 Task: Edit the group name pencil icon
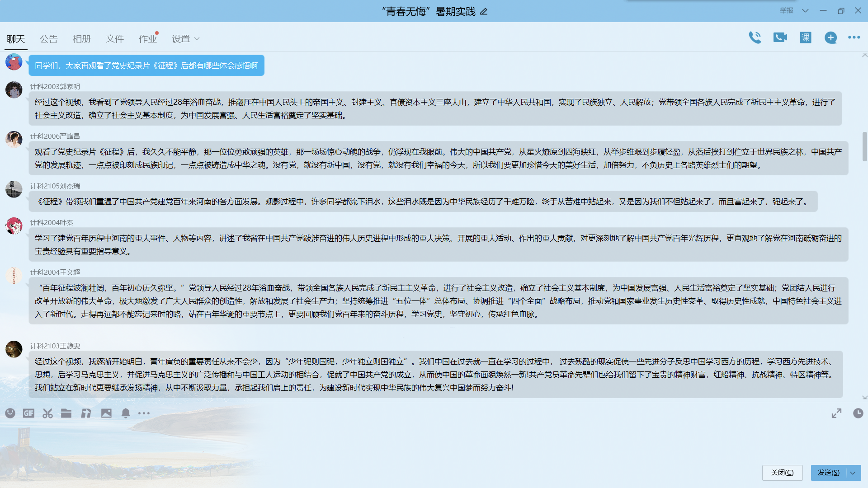(x=484, y=12)
